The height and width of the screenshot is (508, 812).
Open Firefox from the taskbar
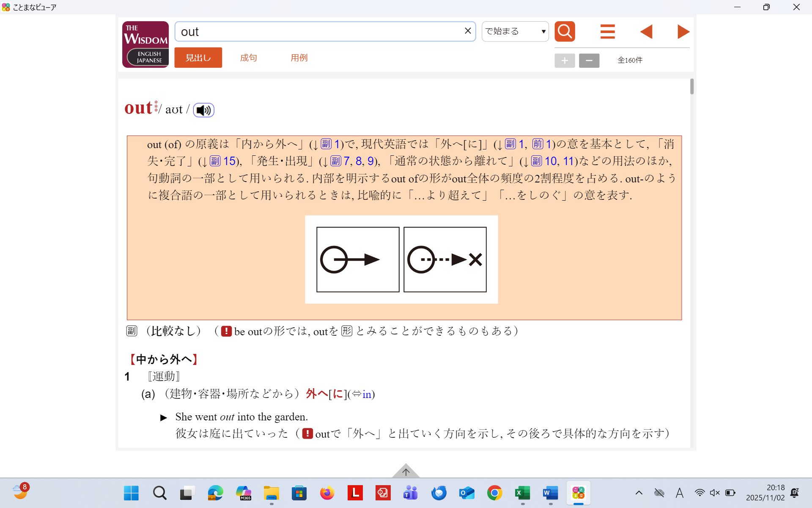tap(327, 493)
